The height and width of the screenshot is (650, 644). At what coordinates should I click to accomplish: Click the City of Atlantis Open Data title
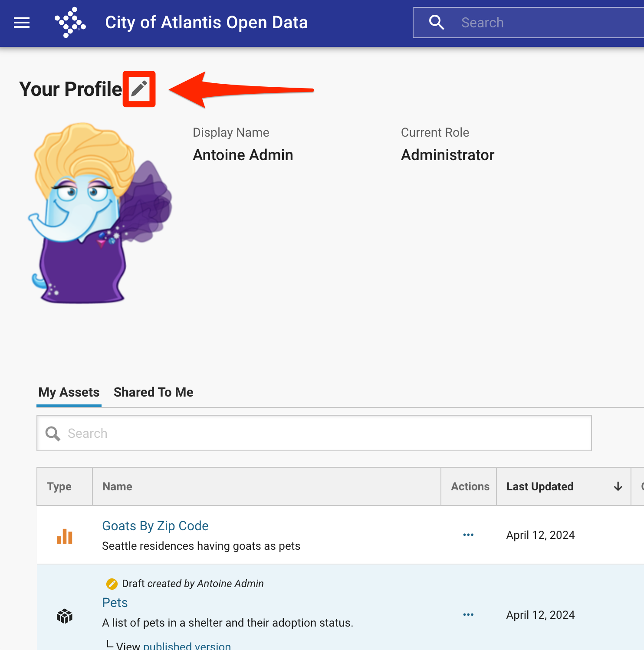[207, 23]
